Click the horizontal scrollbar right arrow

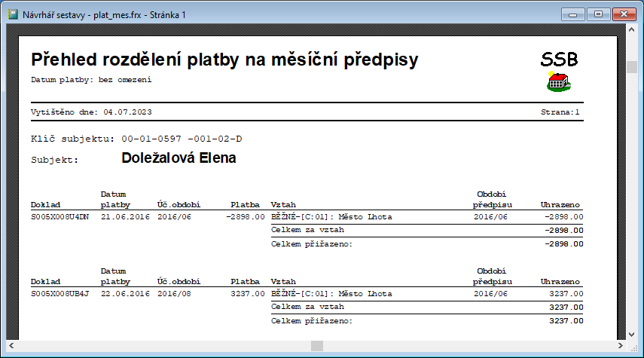pos(620,346)
